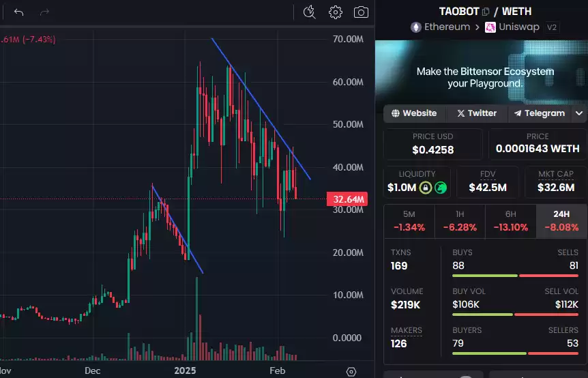Click the Uniswap DEX logo

pyautogui.click(x=490, y=27)
